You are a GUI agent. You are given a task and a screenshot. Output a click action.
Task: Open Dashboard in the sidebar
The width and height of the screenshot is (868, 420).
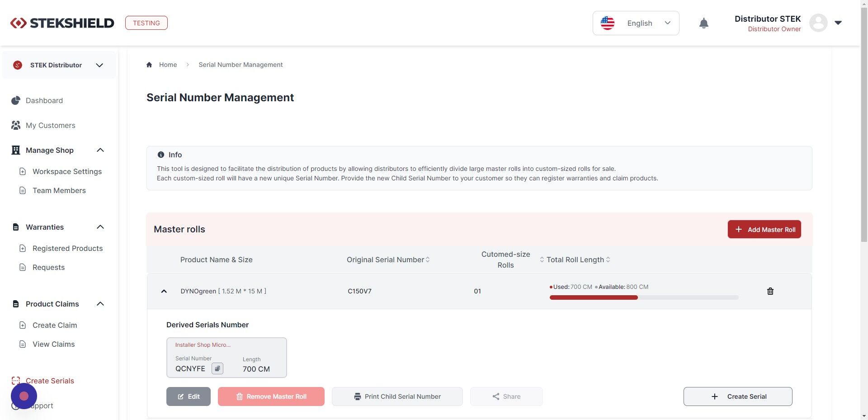coord(44,100)
